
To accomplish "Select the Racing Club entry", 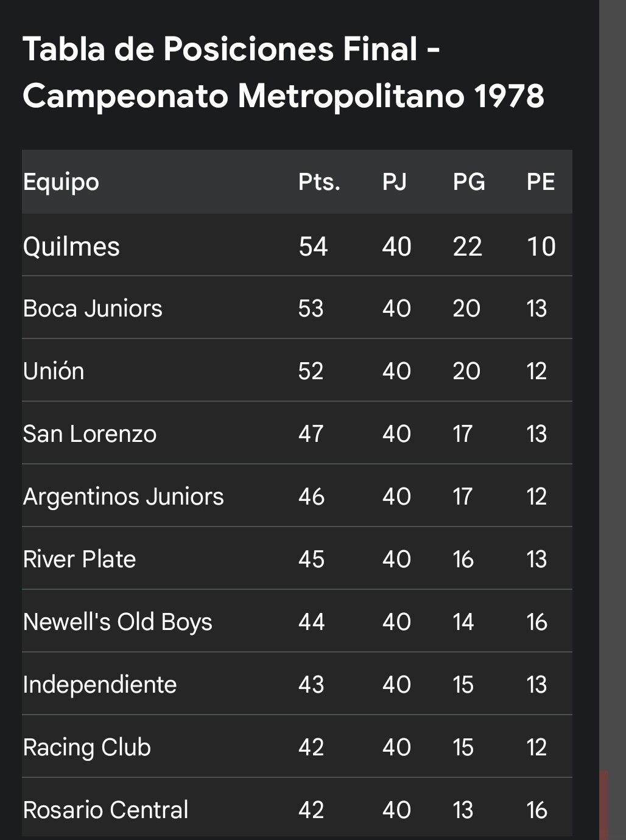I will point(86,747).
